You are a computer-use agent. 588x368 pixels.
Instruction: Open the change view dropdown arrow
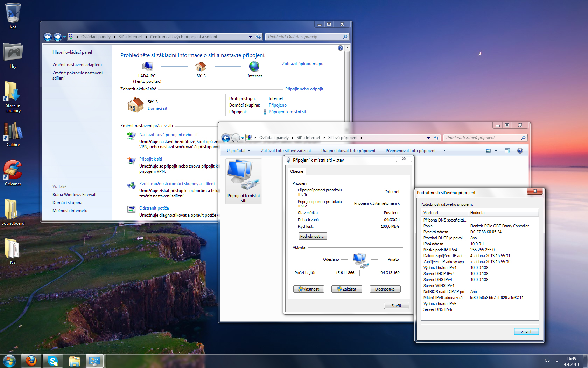(x=496, y=151)
